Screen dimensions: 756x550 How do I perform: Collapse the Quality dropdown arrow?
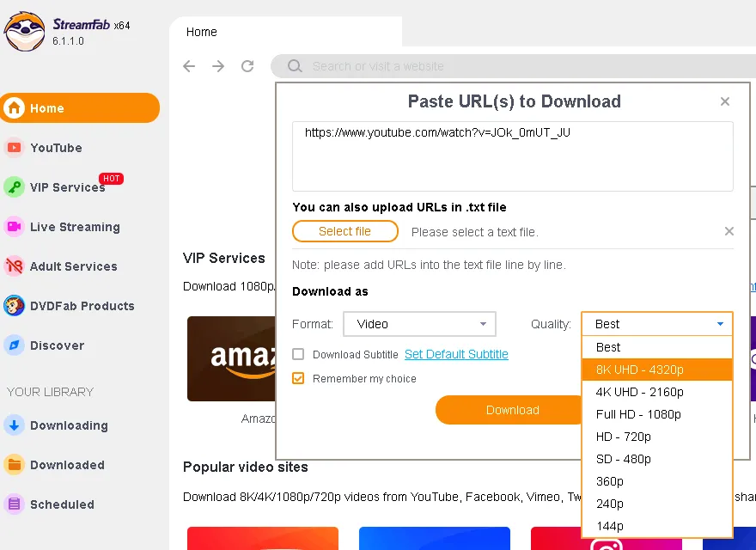click(720, 324)
